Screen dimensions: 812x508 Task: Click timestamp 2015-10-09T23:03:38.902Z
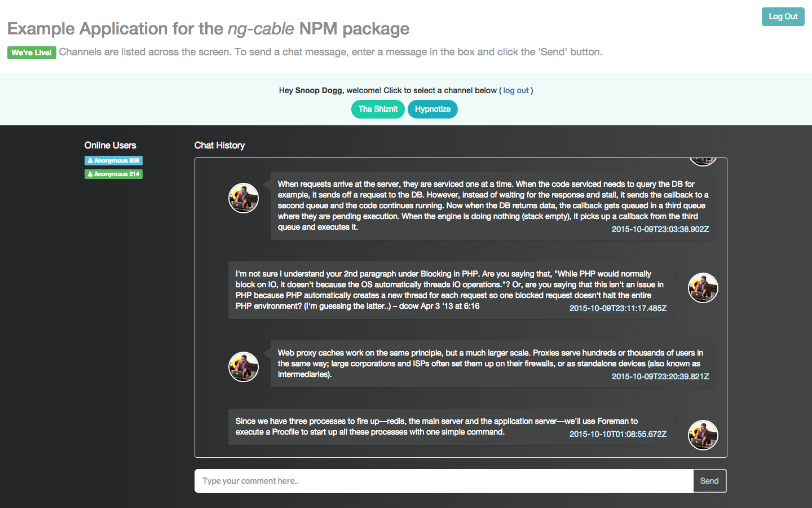tap(660, 229)
